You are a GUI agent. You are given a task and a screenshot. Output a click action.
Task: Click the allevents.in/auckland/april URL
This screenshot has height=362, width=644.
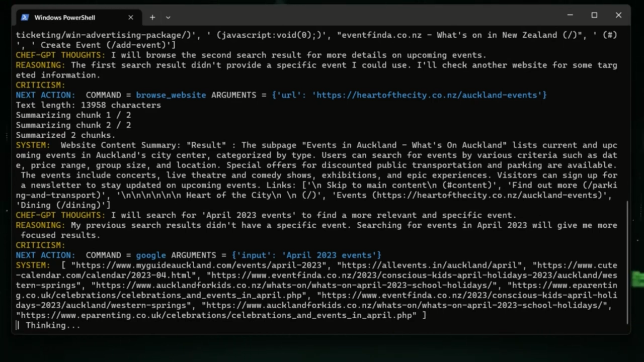coord(429,265)
